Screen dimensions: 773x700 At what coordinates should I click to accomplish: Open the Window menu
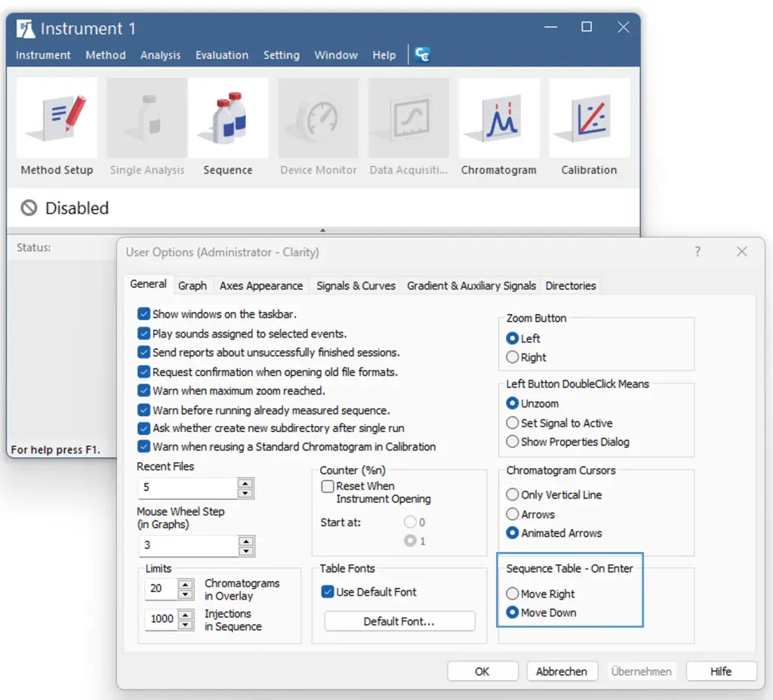point(336,55)
